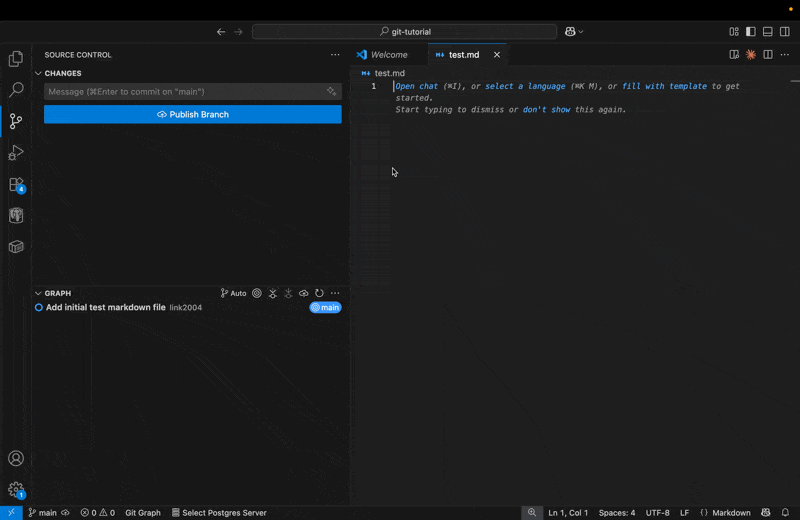The image size is (800, 520).
Task: Click the don't show link
Action: pos(546,110)
